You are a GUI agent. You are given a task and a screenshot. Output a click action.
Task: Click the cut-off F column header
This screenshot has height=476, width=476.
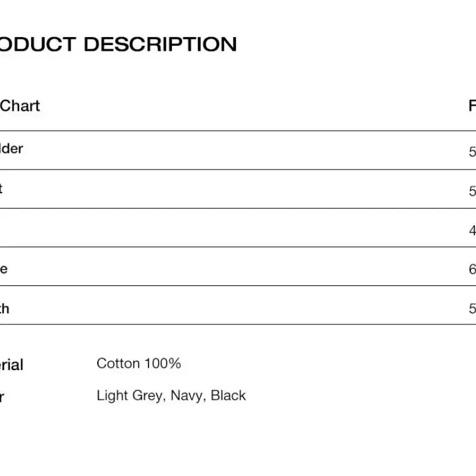click(x=472, y=106)
